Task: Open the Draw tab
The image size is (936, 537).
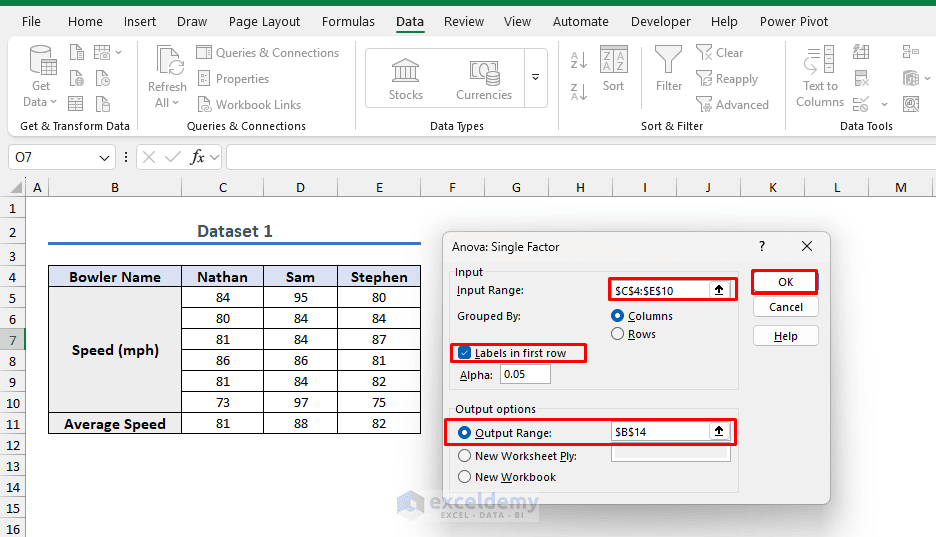Action: pyautogui.click(x=192, y=22)
